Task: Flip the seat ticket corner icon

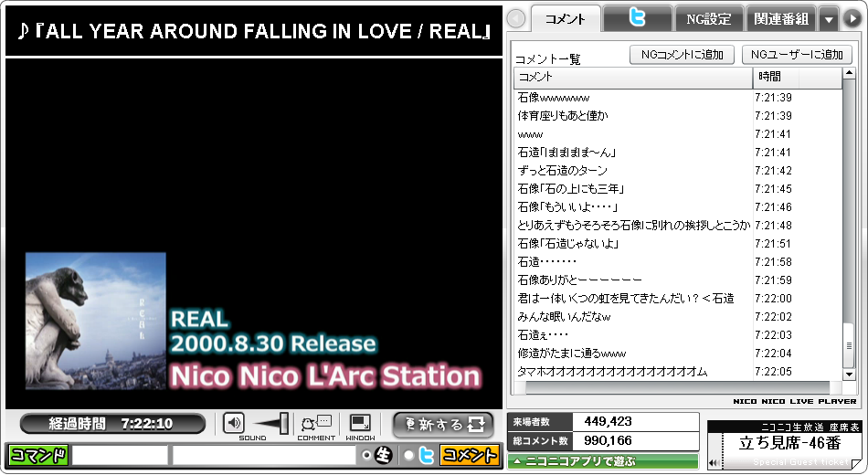Action: click(x=856, y=464)
